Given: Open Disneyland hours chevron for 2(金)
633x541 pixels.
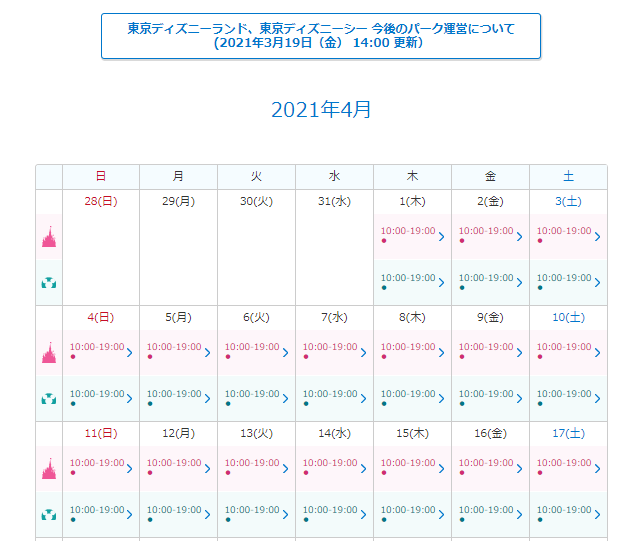Looking at the screenshot, I should 520,236.
